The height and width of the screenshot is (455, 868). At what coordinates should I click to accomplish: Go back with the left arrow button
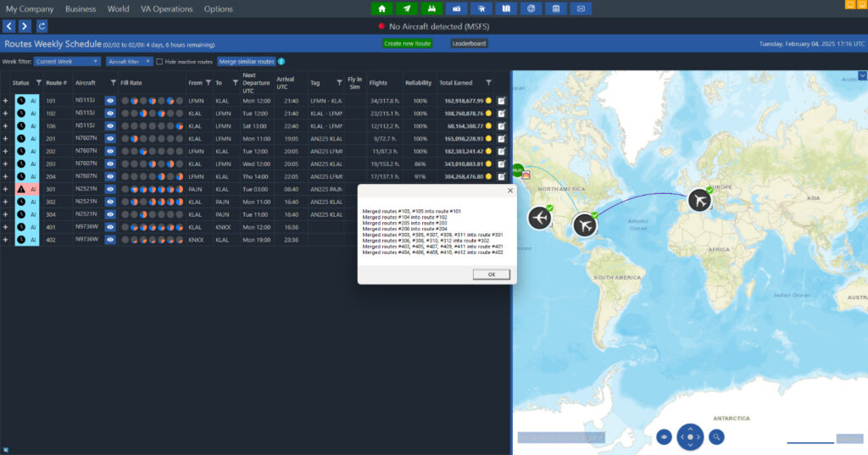coord(8,26)
